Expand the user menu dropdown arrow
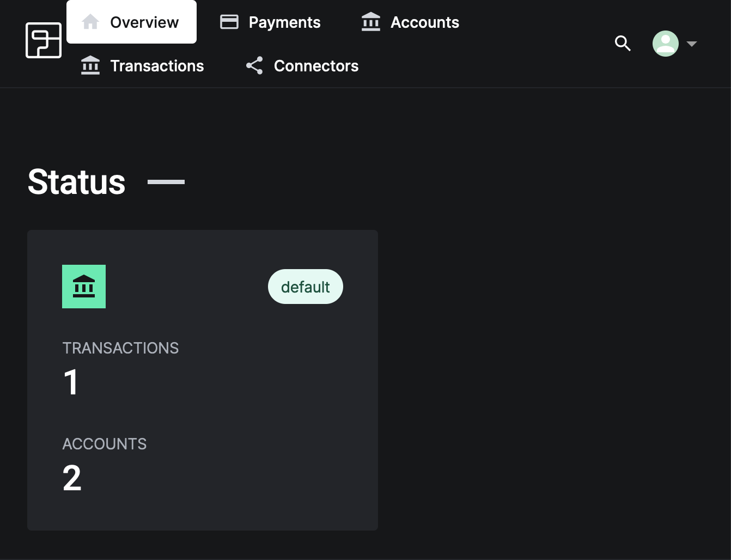731x560 pixels. pos(692,44)
